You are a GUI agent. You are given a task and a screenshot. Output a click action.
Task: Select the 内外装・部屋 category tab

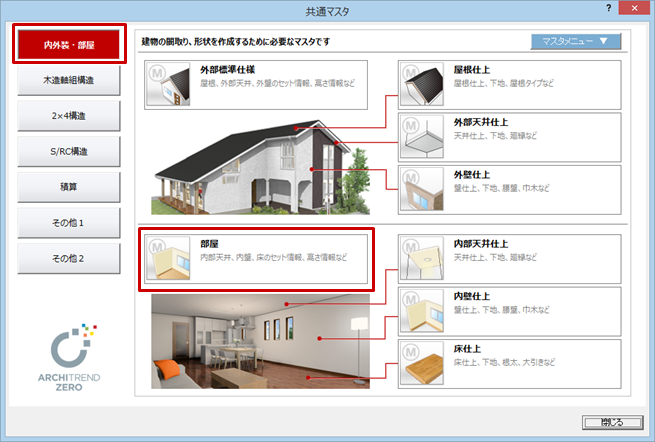click(x=69, y=46)
